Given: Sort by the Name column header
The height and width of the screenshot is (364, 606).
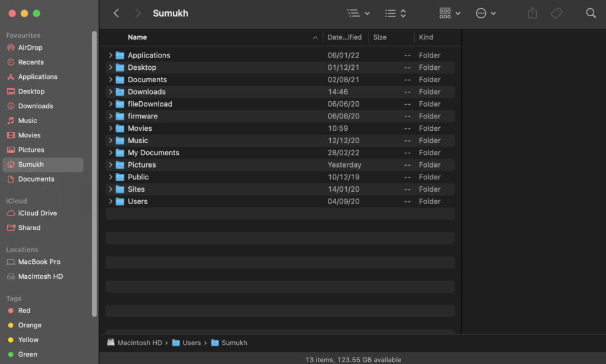Looking at the screenshot, I should pos(137,37).
